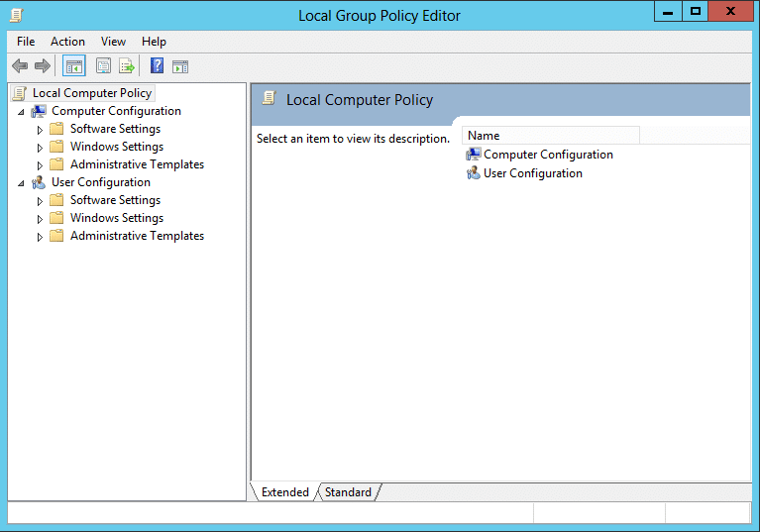760x532 pixels.
Task: Collapse the Computer Configuration tree node
Action: (x=21, y=112)
